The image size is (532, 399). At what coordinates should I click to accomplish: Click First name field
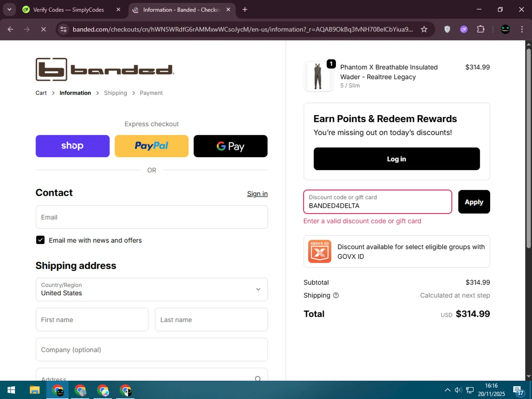point(92,320)
